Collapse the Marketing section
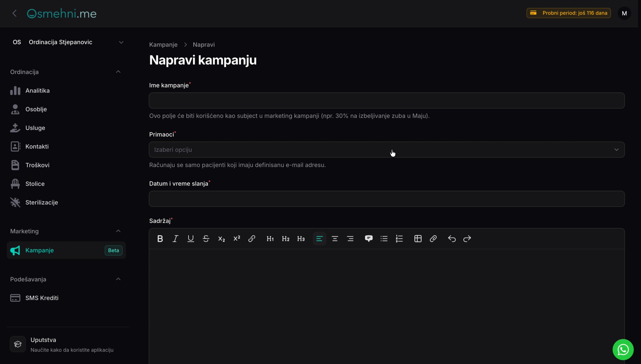 coord(118,231)
